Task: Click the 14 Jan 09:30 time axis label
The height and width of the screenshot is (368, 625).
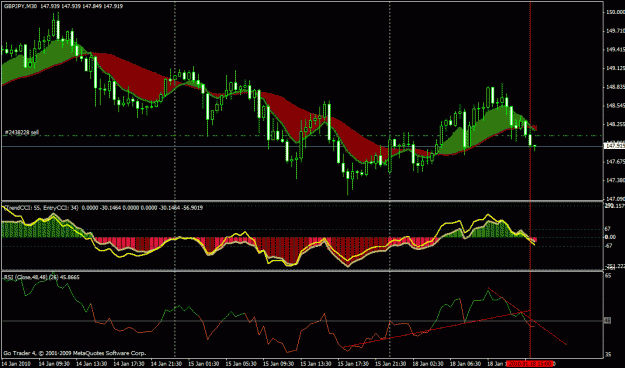Action: [55, 364]
